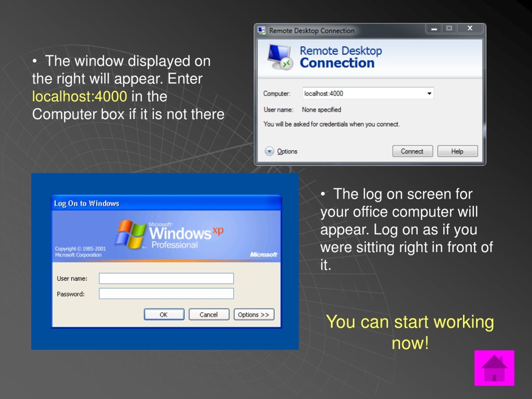532x399 pixels.
Task: Click the Remote Desktop Connection title bar icon
Action: coord(262,31)
